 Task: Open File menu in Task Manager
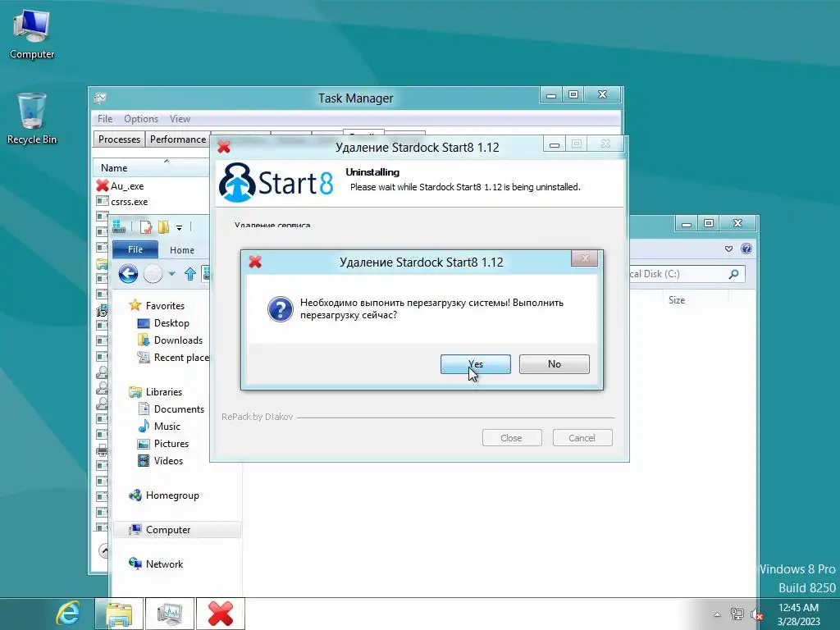pos(105,119)
